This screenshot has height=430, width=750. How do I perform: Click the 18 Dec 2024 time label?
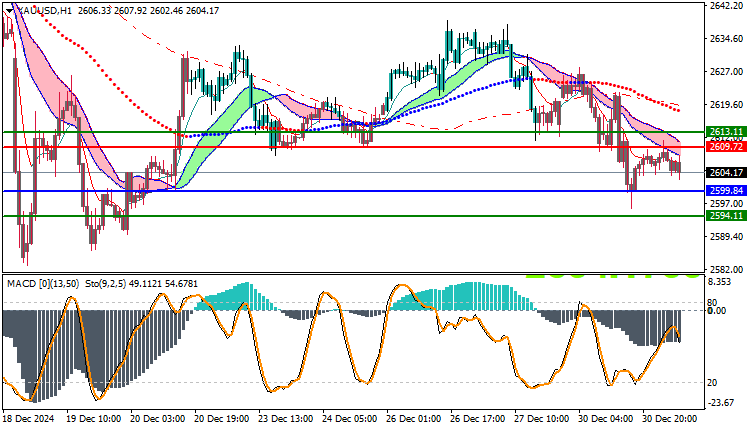pos(29,419)
